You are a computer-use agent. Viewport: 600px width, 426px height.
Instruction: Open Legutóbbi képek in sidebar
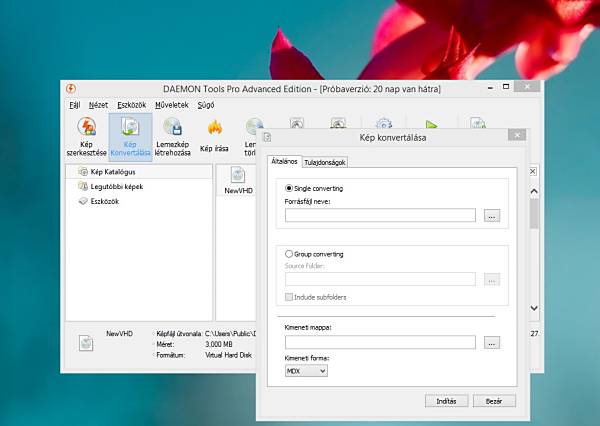110,186
